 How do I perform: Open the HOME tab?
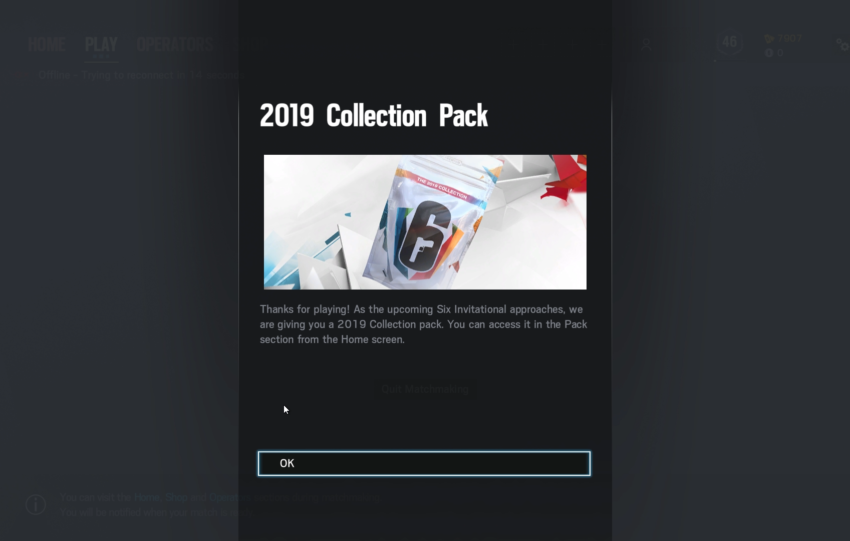47,44
